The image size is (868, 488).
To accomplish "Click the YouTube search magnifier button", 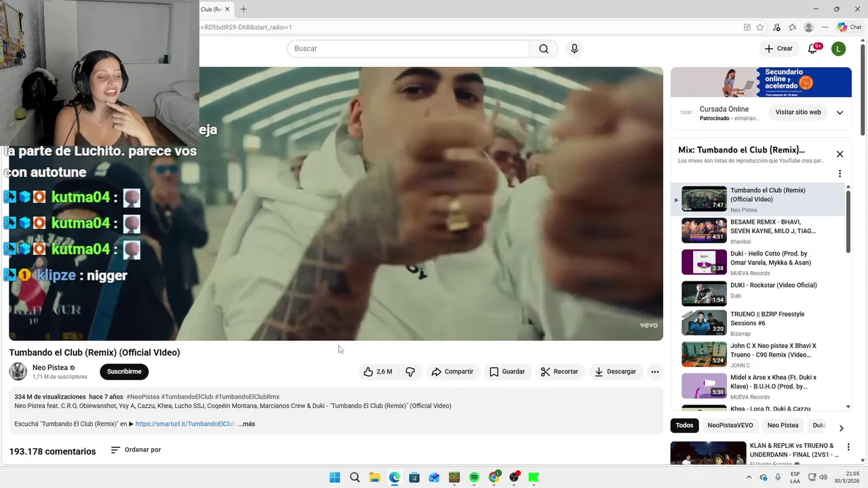I will pos(544,49).
